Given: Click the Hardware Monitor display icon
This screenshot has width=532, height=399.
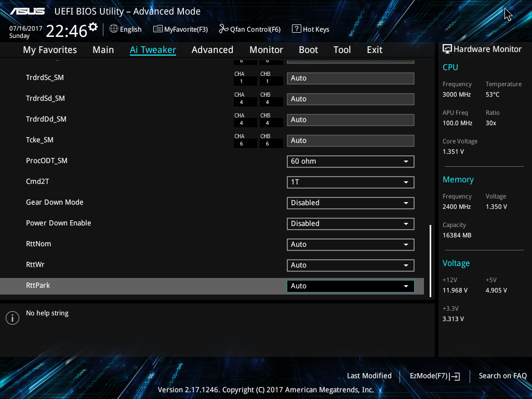Looking at the screenshot, I should 447,49.
